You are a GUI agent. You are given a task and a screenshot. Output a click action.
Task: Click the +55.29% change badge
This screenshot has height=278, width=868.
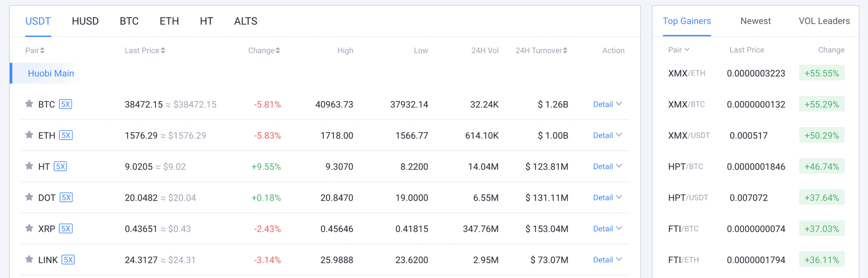point(822,104)
